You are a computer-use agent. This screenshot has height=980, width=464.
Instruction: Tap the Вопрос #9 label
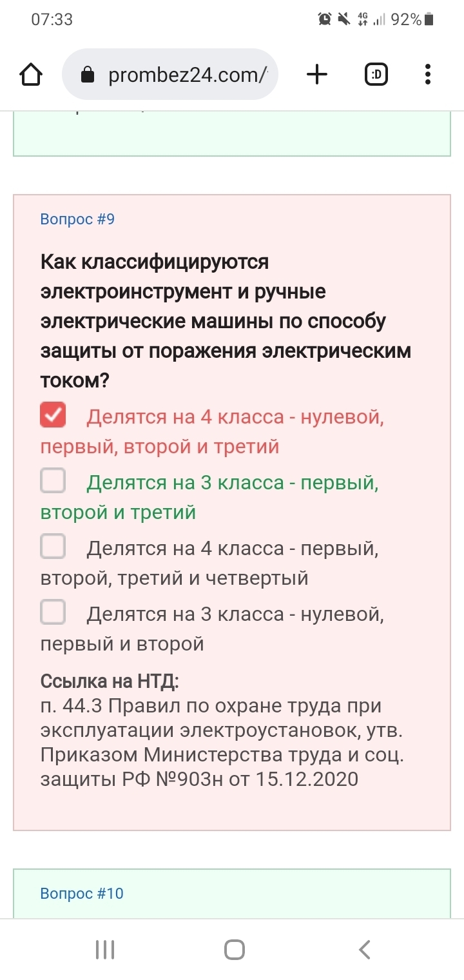coord(77,219)
